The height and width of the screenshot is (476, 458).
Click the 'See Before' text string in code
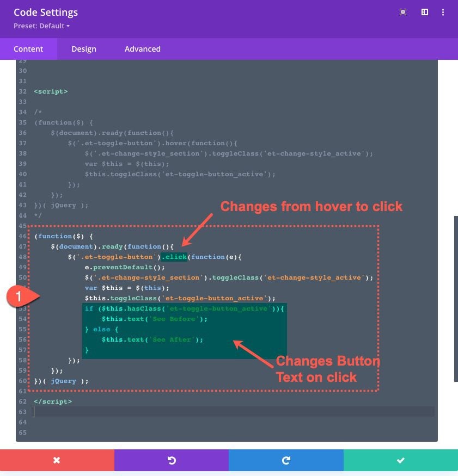174,319
